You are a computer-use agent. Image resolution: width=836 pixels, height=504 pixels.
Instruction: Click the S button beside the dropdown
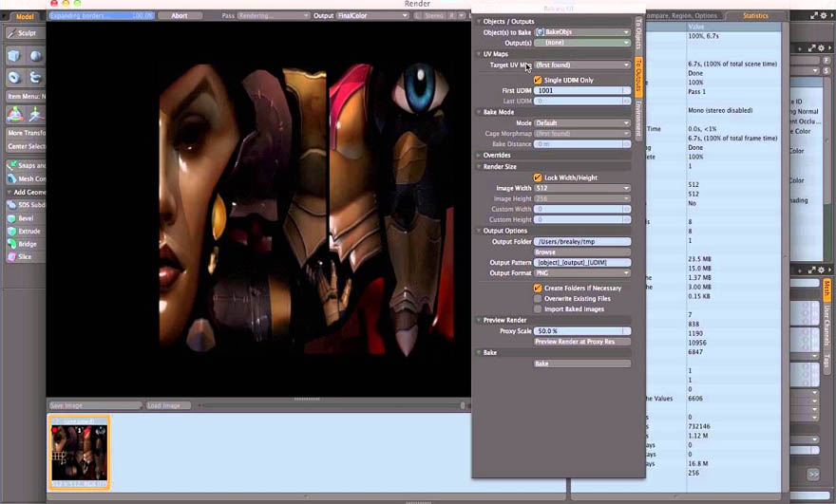(826, 71)
